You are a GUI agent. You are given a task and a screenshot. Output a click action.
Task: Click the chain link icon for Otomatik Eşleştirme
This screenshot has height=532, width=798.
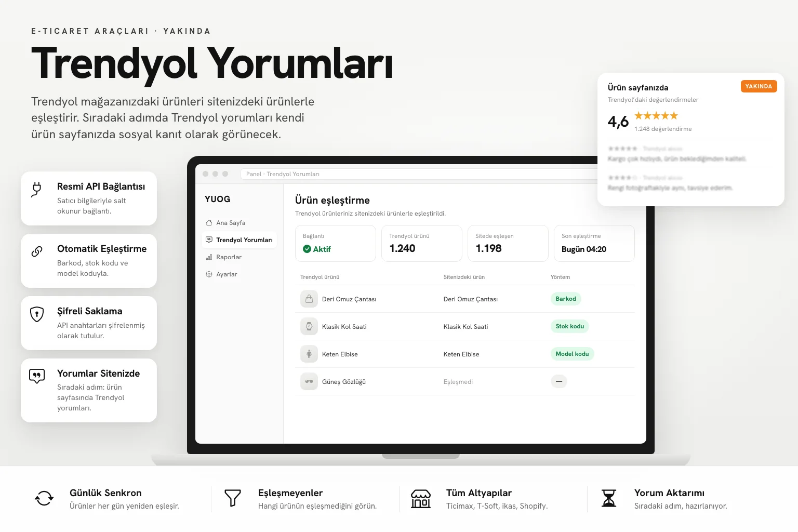37,251
